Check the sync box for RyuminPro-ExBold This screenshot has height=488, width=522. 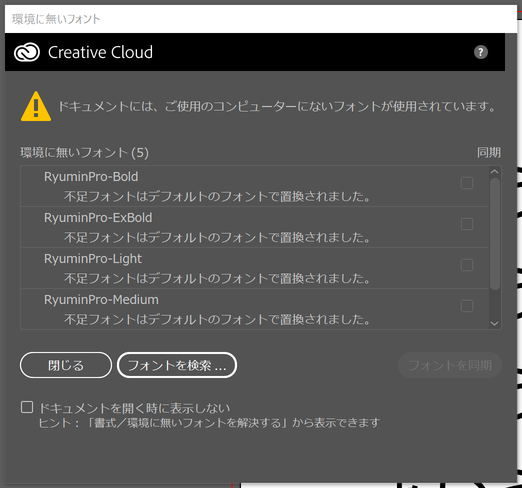pyautogui.click(x=467, y=224)
